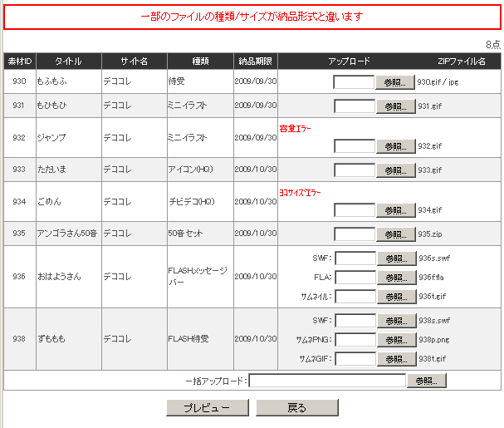
Task: Click 参照 button for 931.gif row
Action: tap(395, 106)
